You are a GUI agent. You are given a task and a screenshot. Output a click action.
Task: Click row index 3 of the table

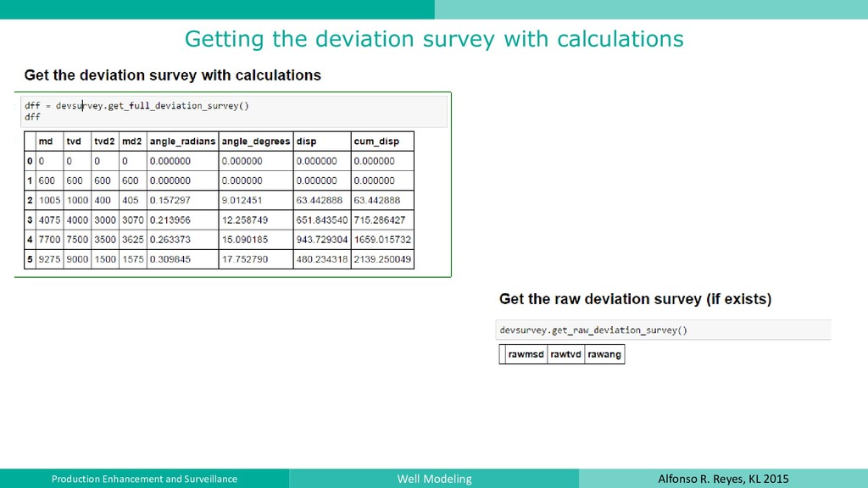(x=30, y=219)
